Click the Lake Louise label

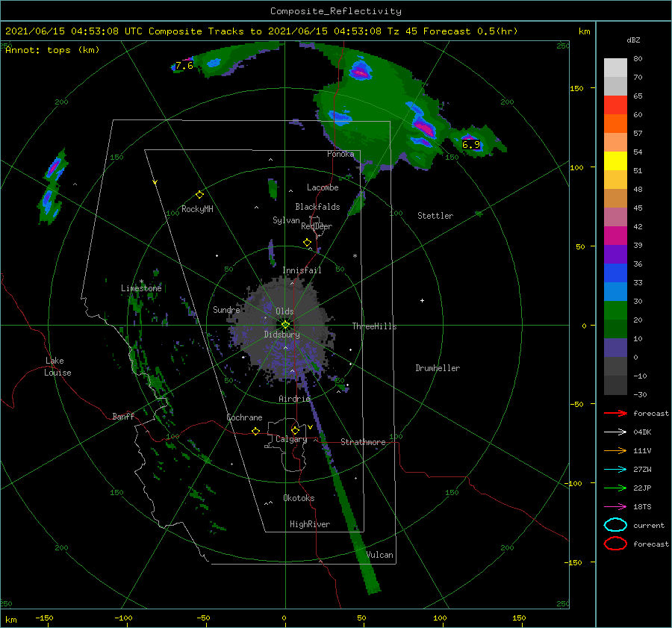pos(57,367)
